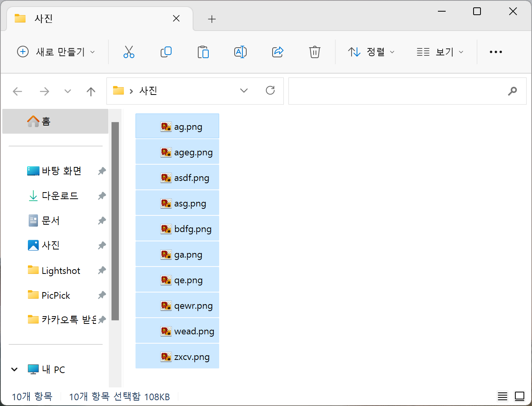Open the 정렬 sort dropdown
This screenshot has width=532, height=406.
point(371,52)
